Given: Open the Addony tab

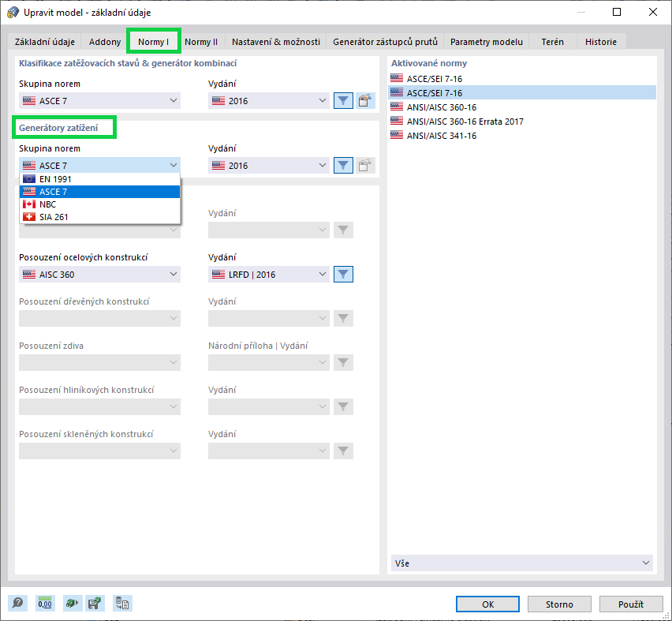Looking at the screenshot, I should (x=105, y=42).
